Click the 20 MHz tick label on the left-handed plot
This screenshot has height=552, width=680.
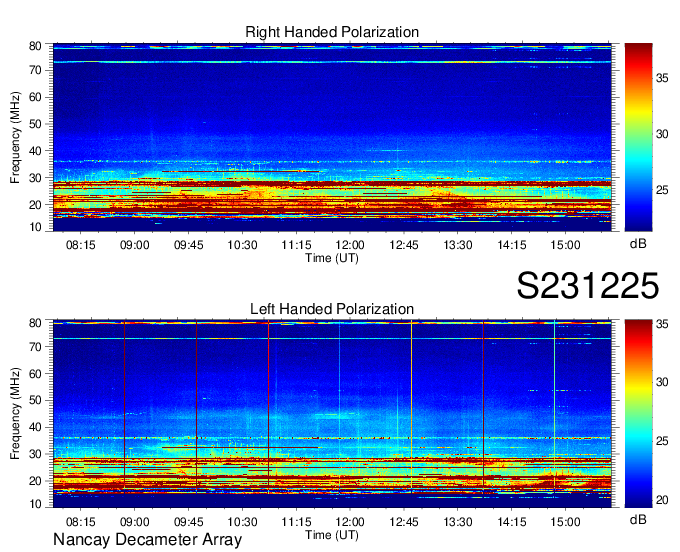pyautogui.click(x=35, y=481)
